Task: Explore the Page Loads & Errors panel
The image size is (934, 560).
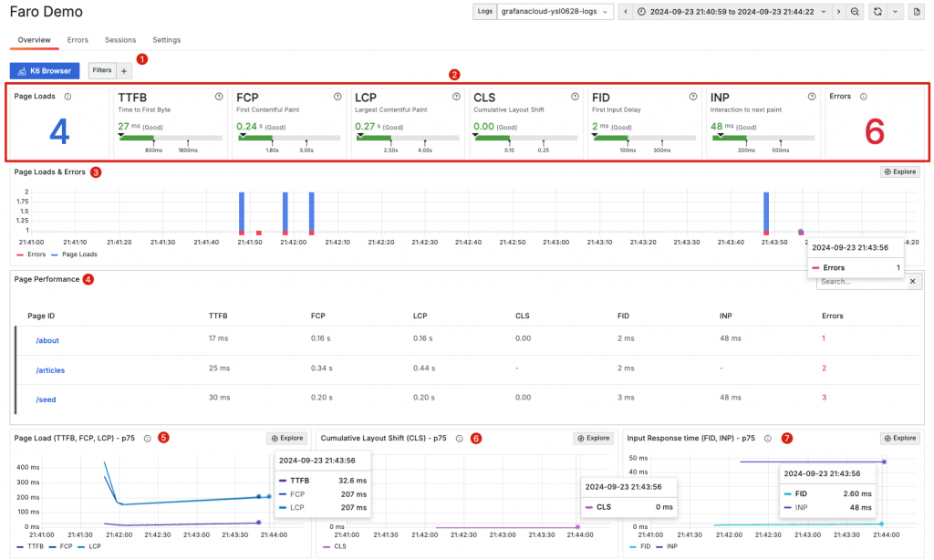Action: 900,171
